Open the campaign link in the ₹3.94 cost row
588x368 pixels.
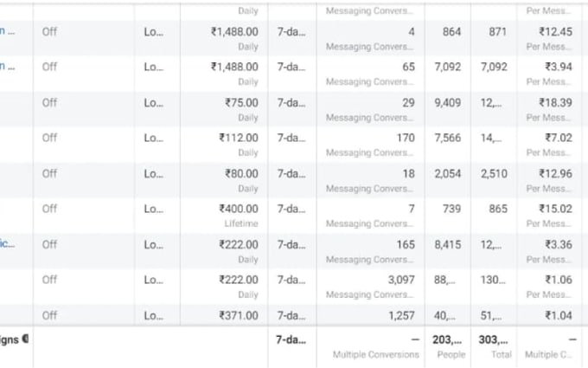pos(7,67)
